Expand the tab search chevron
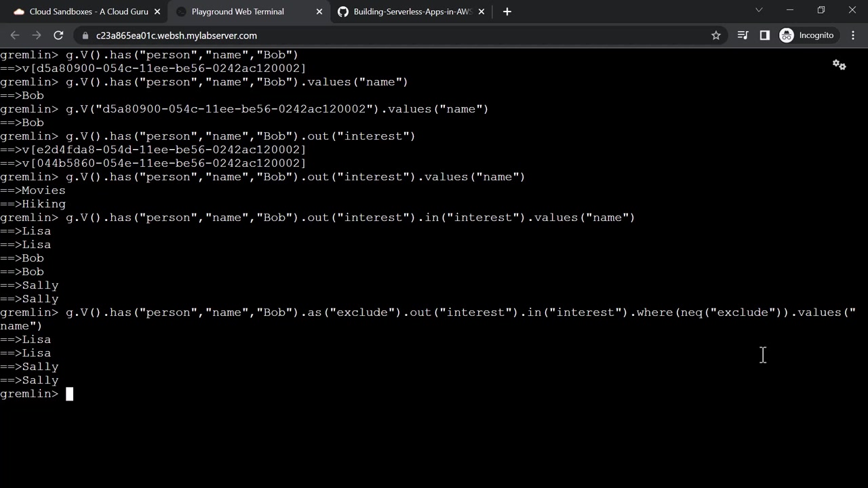The width and height of the screenshot is (868, 488). (759, 10)
